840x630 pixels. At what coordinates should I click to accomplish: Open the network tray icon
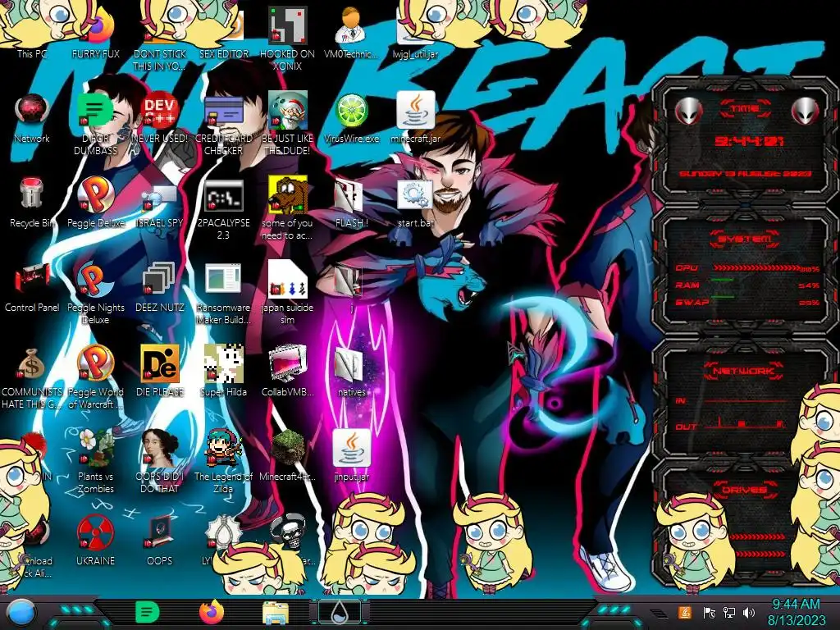point(728,612)
